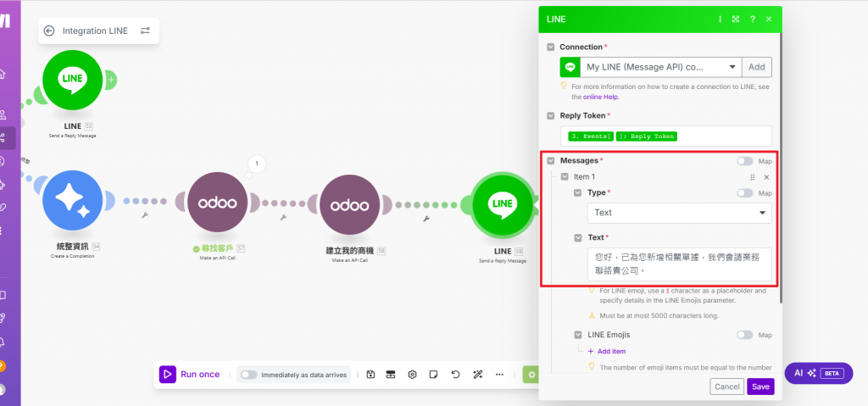Remove Item 1 from Messages
The height and width of the screenshot is (406, 868).
point(766,177)
